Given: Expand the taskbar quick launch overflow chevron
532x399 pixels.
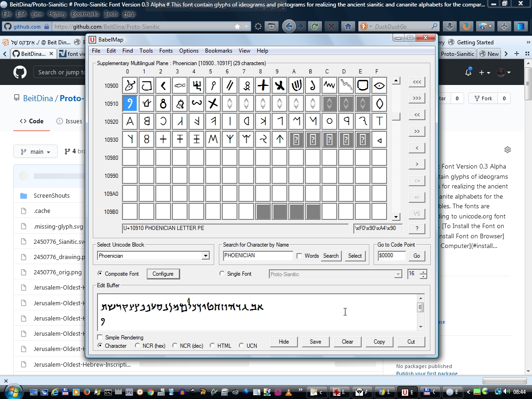Looking at the screenshot, I should tap(300, 390).
